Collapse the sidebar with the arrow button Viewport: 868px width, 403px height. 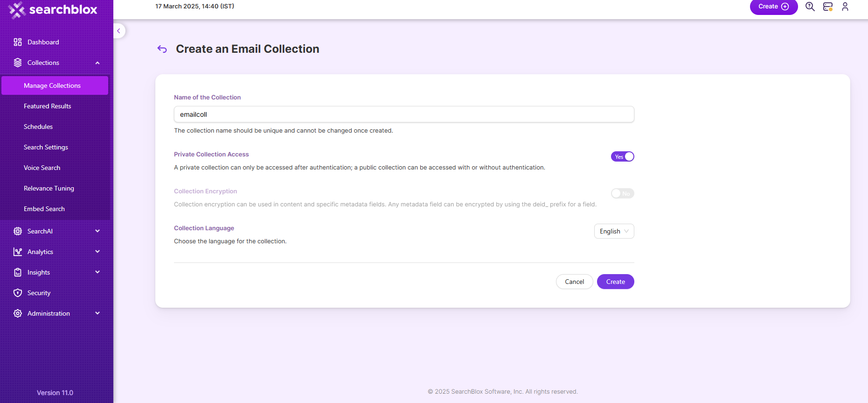pos(119,31)
